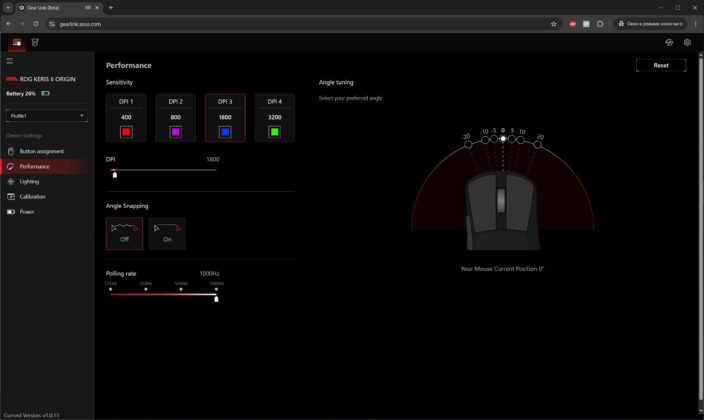Open the Lighting section

[47, 181]
